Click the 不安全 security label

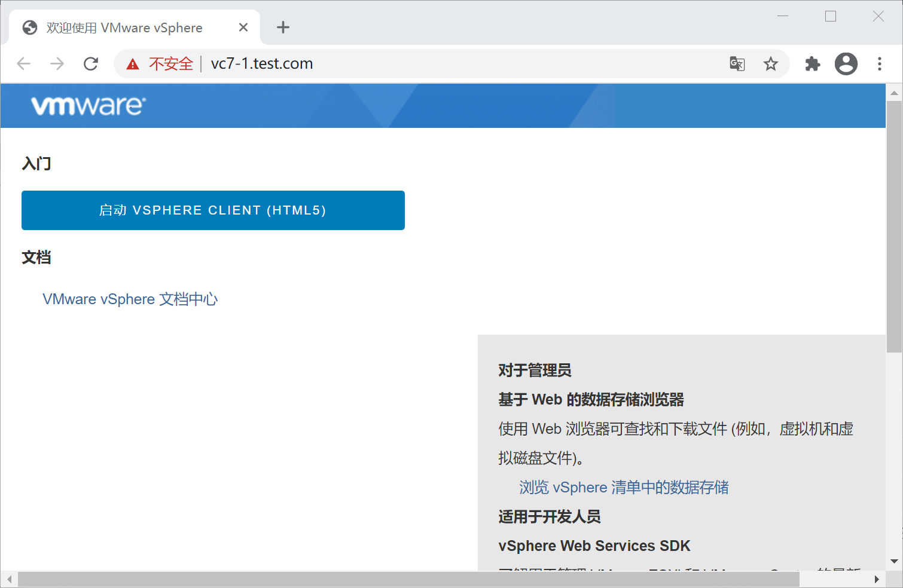pos(171,64)
